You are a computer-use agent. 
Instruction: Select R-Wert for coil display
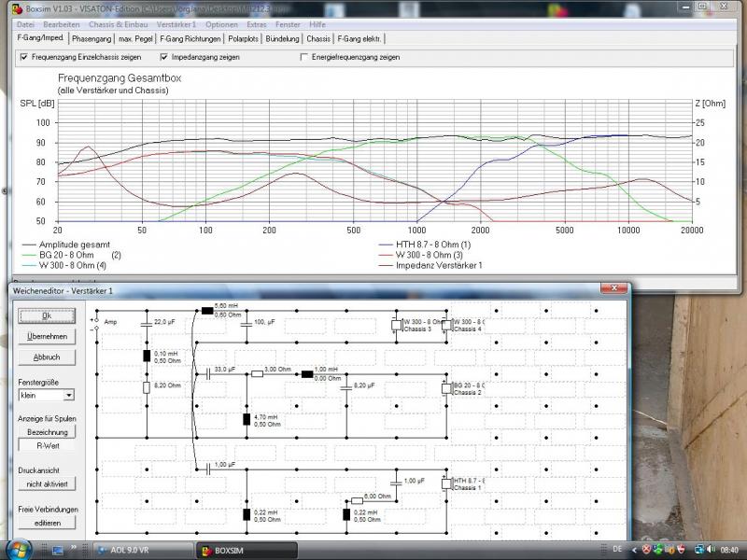48,446
